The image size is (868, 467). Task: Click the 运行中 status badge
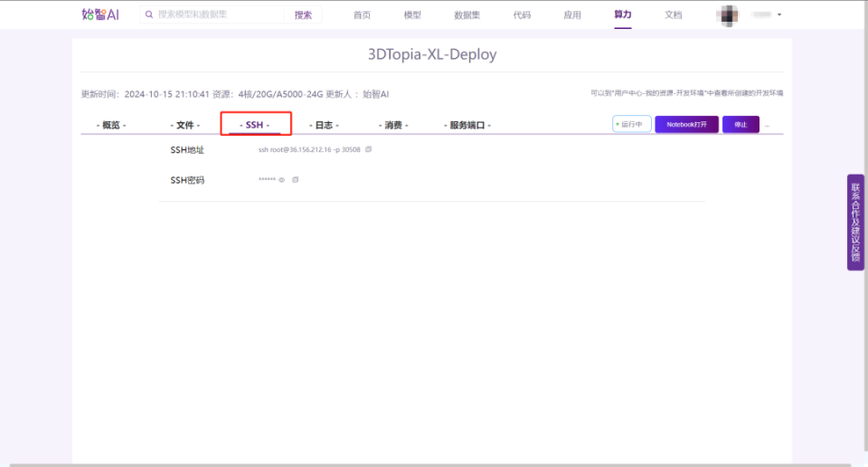632,124
